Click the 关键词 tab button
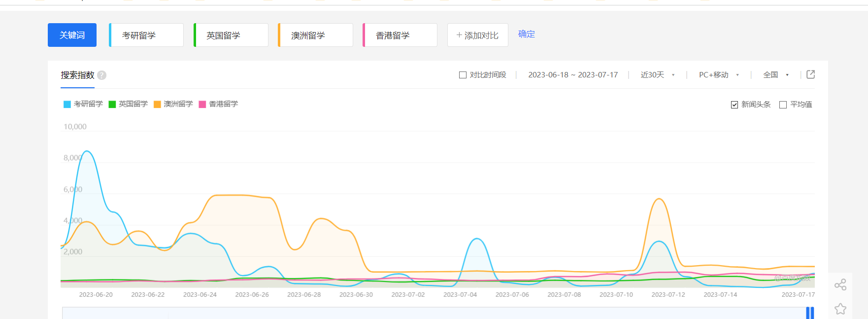868x319 pixels. (72, 35)
